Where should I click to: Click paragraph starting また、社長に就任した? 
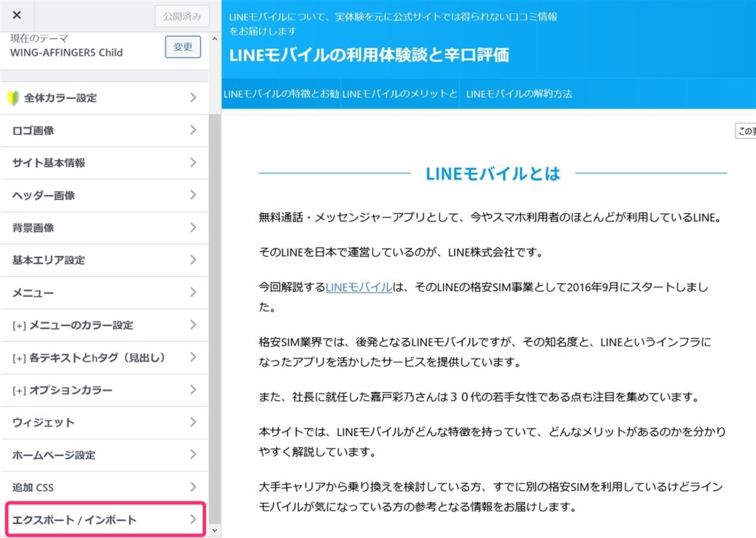tap(480, 397)
